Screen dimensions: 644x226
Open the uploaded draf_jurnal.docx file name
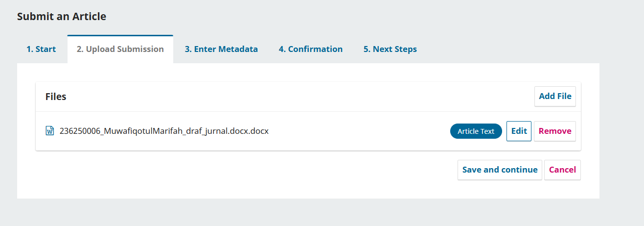click(x=164, y=131)
